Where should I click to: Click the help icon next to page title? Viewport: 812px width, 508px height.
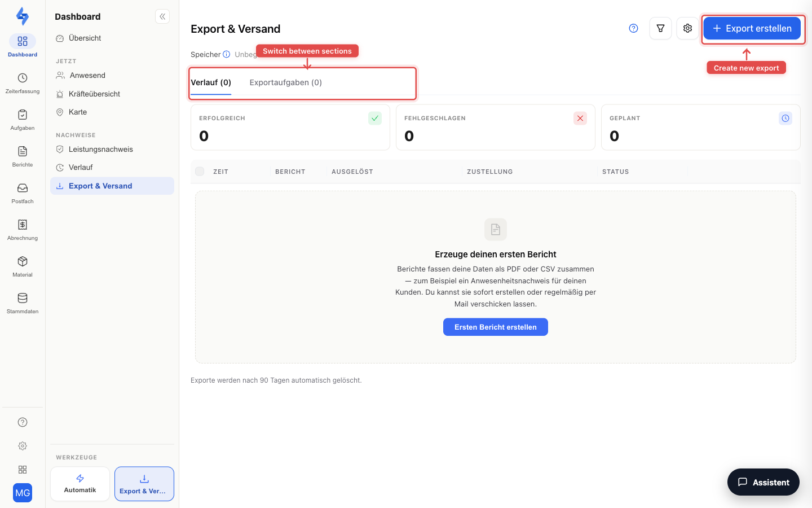click(634, 28)
